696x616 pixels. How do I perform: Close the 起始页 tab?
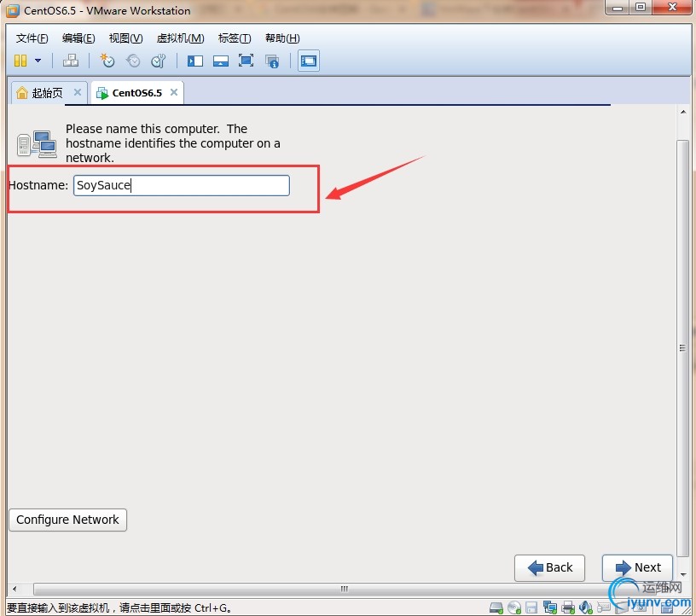coord(78,92)
